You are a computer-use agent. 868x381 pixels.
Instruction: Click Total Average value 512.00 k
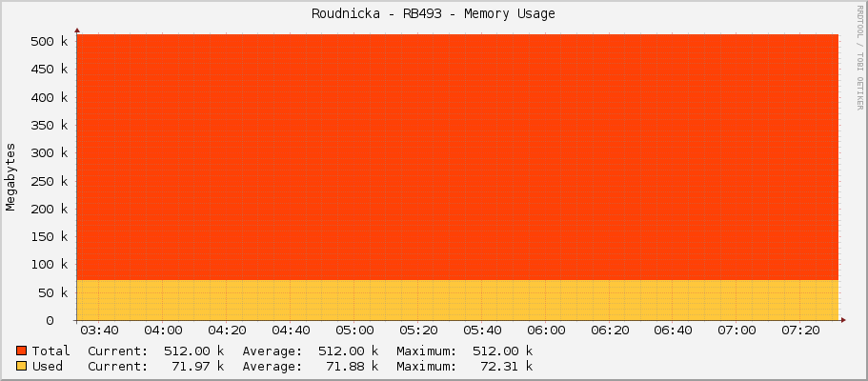(348, 351)
